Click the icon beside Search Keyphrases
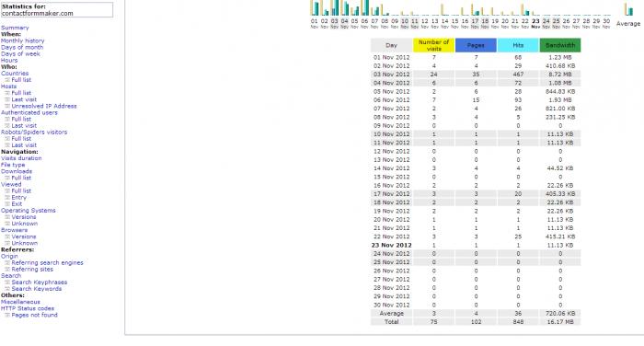The image size is (644, 346). click(7, 283)
